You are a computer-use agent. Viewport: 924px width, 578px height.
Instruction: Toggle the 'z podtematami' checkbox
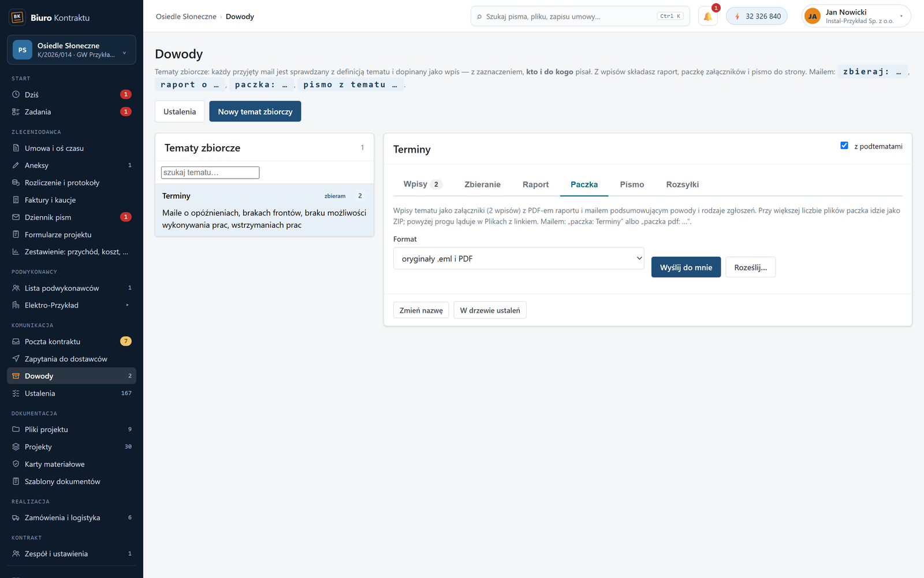click(x=844, y=146)
